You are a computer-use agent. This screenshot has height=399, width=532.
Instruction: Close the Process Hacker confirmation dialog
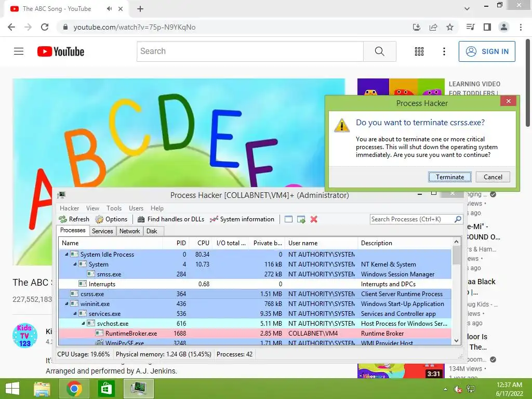point(508,101)
